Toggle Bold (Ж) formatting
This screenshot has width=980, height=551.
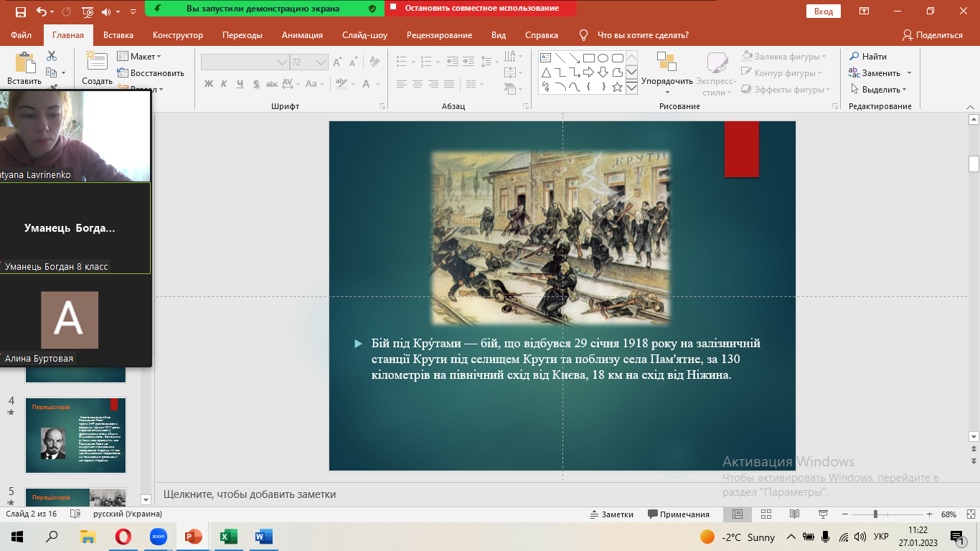coord(209,84)
